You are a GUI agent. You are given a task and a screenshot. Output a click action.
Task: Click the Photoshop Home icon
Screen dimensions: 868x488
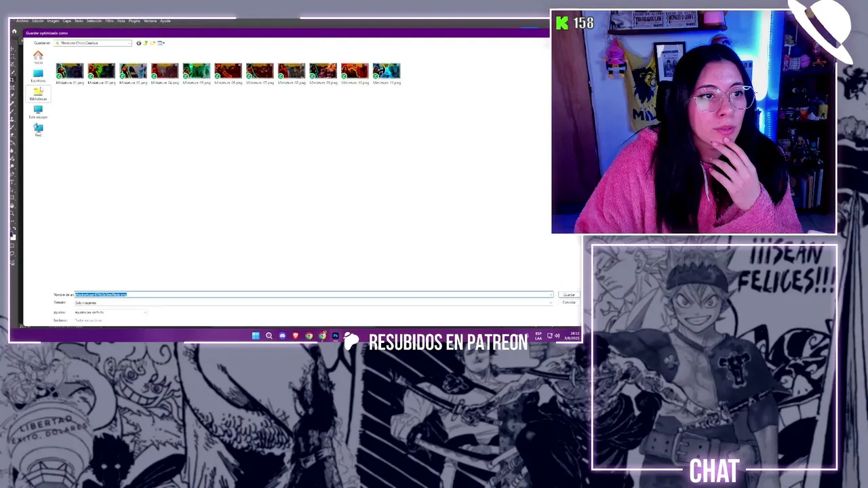tap(14, 31)
